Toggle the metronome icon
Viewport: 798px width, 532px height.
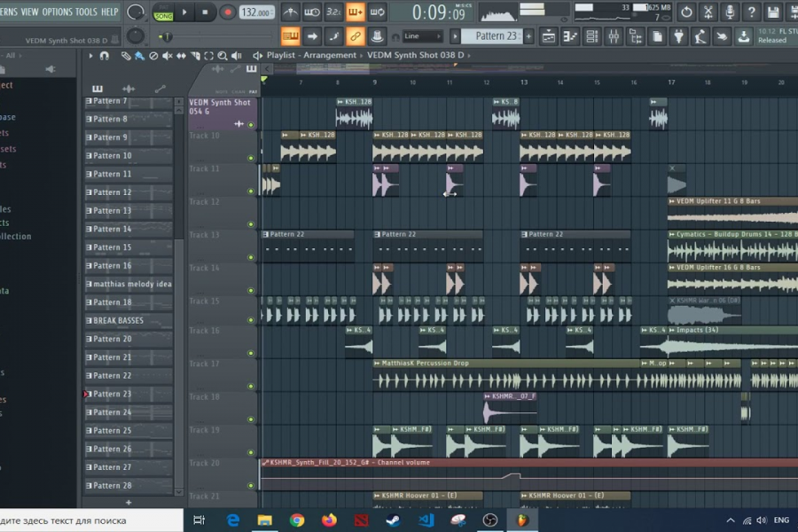[x=291, y=12]
